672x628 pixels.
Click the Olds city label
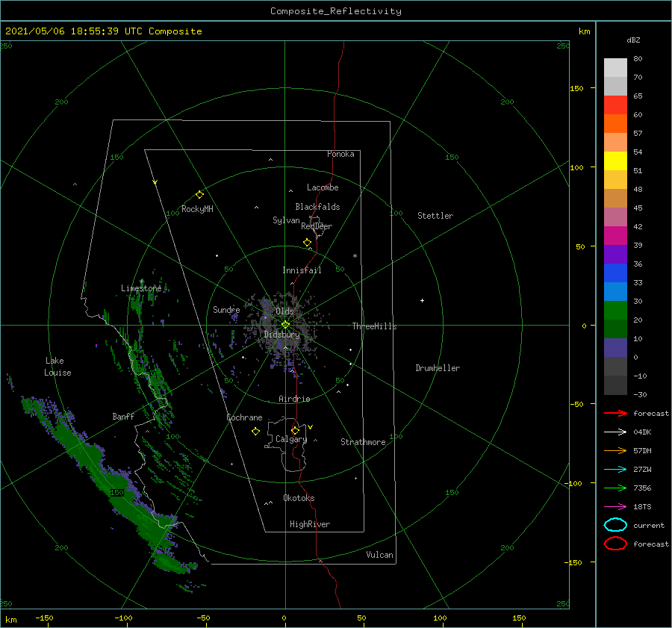click(284, 311)
